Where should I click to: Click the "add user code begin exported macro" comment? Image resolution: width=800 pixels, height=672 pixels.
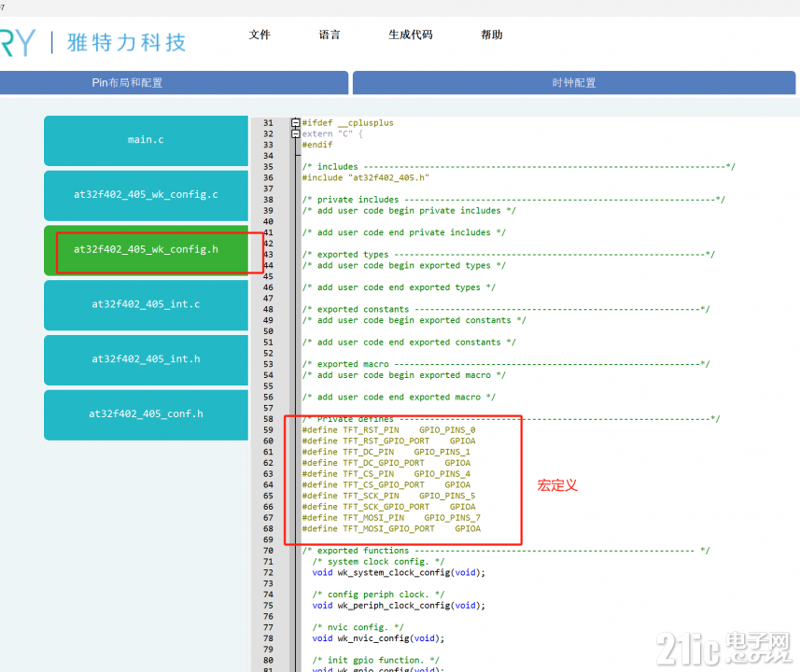click(403, 375)
